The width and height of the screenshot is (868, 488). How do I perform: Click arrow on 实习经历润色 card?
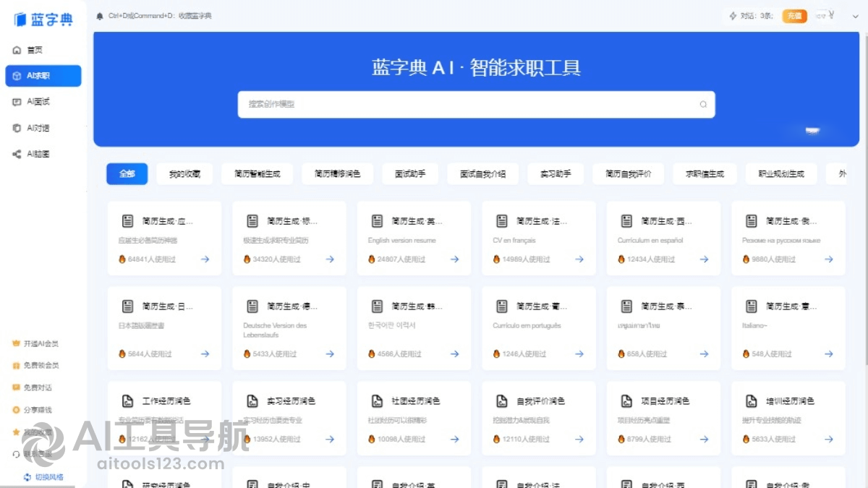(x=330, y=440)
